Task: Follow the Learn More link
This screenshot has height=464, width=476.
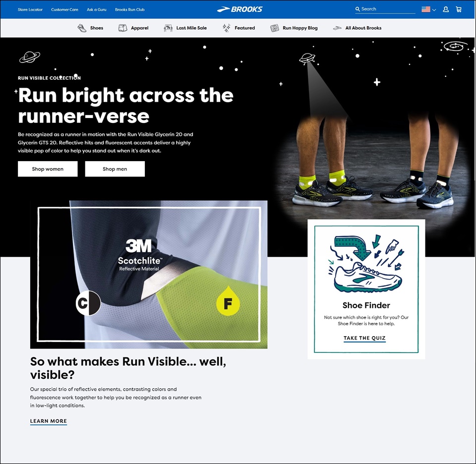Action: (48, 421)
